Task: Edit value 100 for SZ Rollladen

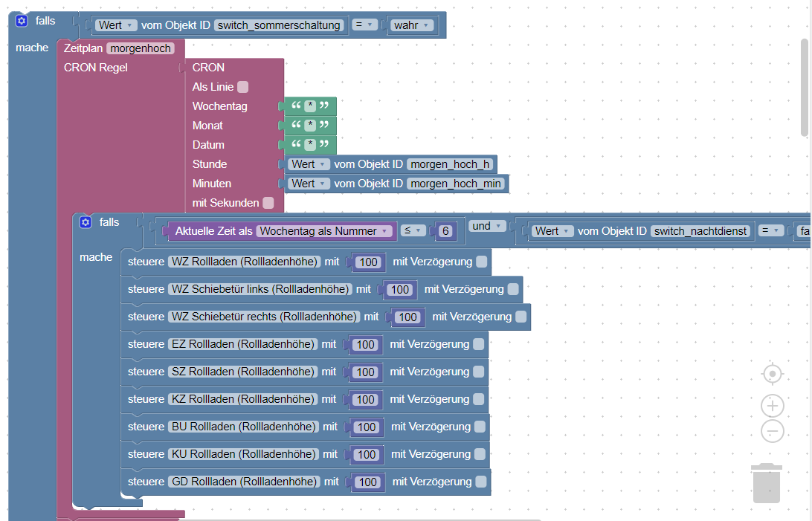Action: pyautogui.click(x=365, y=372)
